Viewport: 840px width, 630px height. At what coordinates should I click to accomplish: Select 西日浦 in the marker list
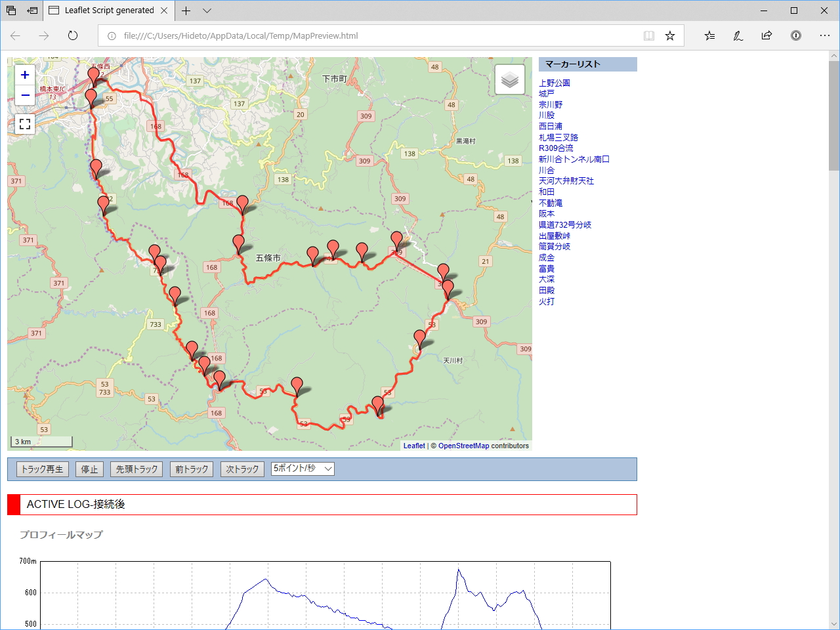[551, 127]
